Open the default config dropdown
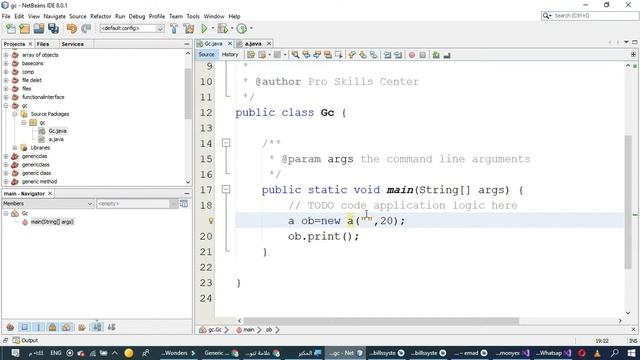The width and height of the screenshot is (640, 360). 132,28
